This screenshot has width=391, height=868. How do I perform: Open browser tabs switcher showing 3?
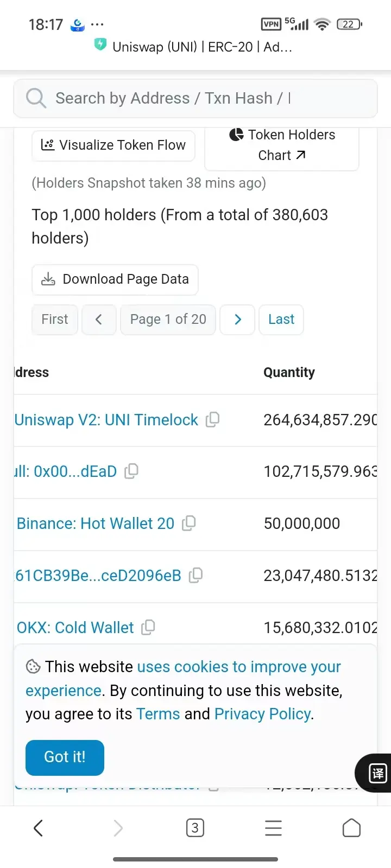point(195,828)
